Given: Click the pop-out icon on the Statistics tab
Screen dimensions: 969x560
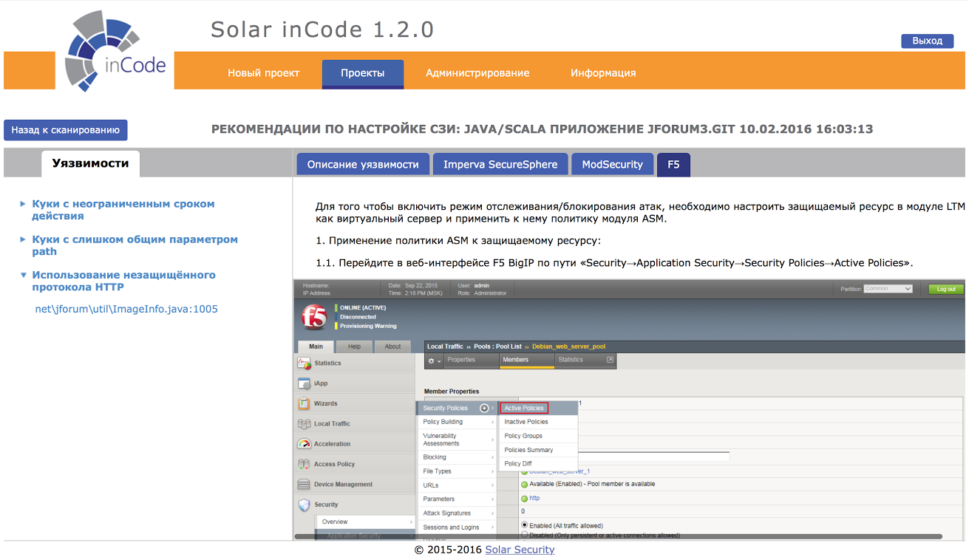Looking at the screenshot, I should tap(610, 360).
